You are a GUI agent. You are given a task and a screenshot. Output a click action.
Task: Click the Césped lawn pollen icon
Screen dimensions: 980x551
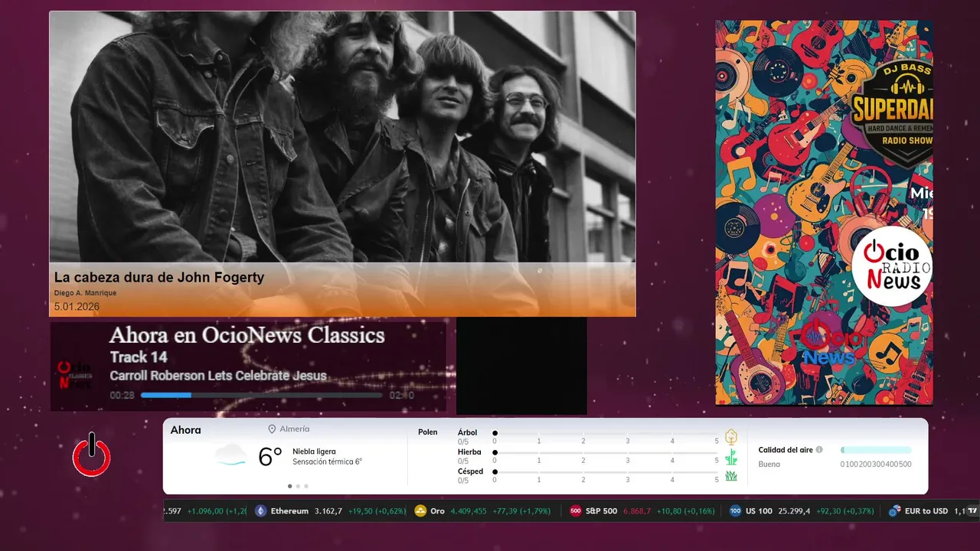pos(731,476)
